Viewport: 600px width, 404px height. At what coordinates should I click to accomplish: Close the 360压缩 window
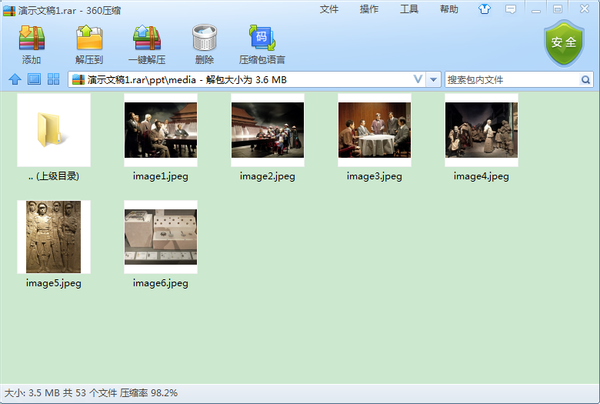coord(584,9)
